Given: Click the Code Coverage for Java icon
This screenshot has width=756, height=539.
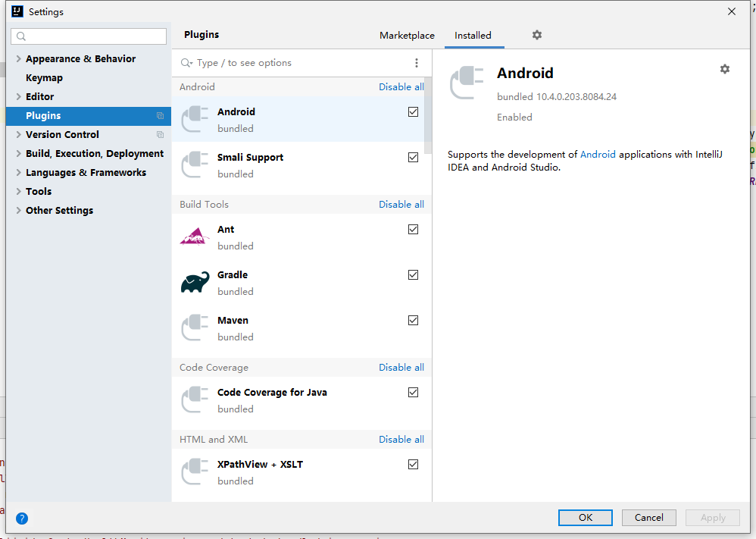Looking at the screenshot, I should pos(195,400).
